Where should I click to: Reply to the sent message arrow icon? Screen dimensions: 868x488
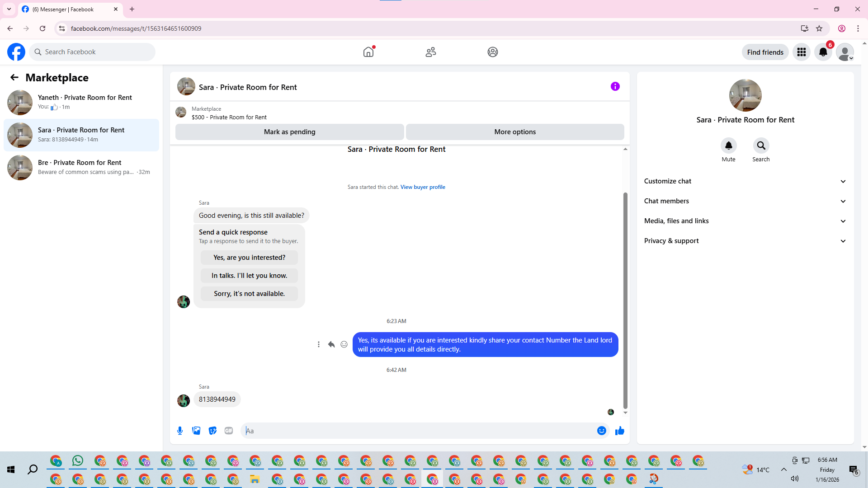[x=331, y=344]
